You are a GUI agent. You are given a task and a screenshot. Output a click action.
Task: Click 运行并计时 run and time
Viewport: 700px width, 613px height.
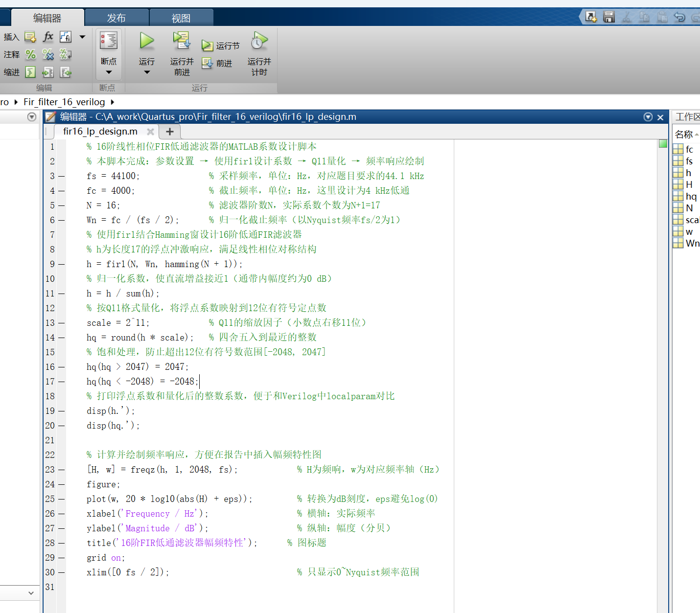click(259, 53)
